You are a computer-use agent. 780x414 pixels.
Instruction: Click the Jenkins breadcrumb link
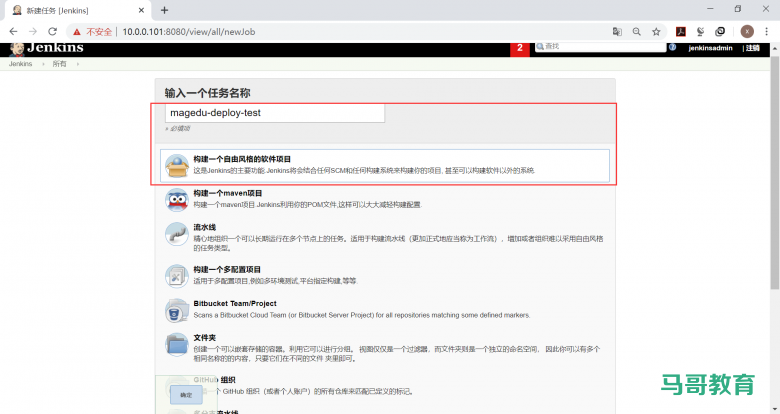pyautogui.click(x=20, y=64)
